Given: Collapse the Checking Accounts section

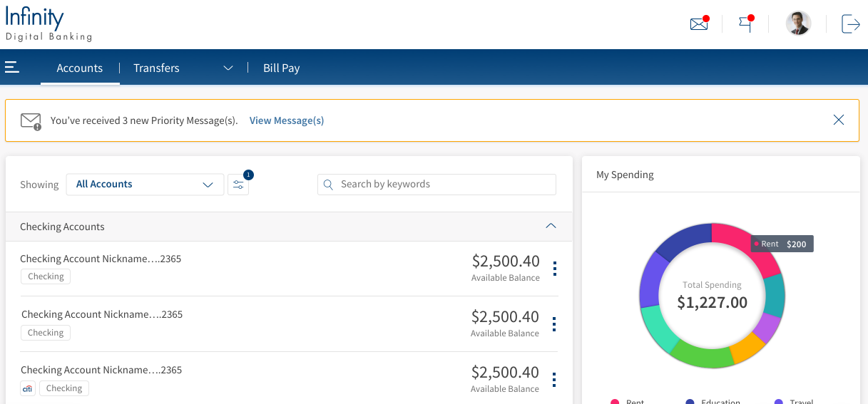Looking at the screenshot, I should [x=551, y=226].
